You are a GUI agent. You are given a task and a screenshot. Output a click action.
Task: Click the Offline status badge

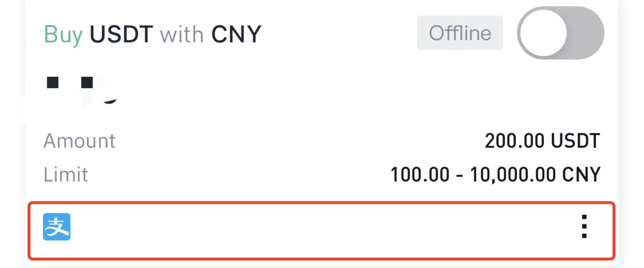point(460,33)
